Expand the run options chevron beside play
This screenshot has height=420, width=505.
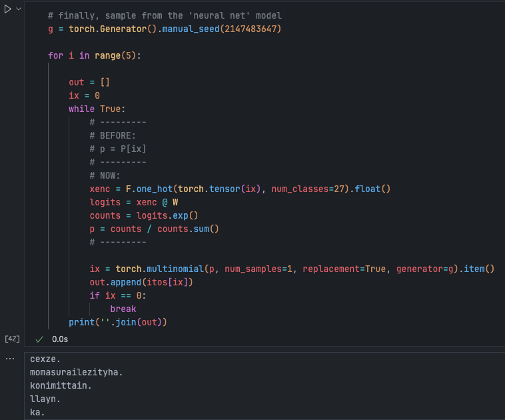[19, 9]
